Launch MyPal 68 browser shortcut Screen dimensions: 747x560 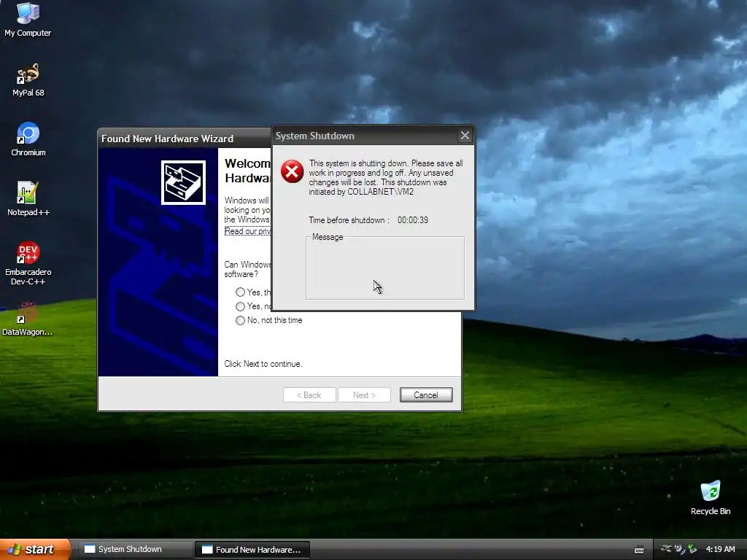(x=28, y=79)
